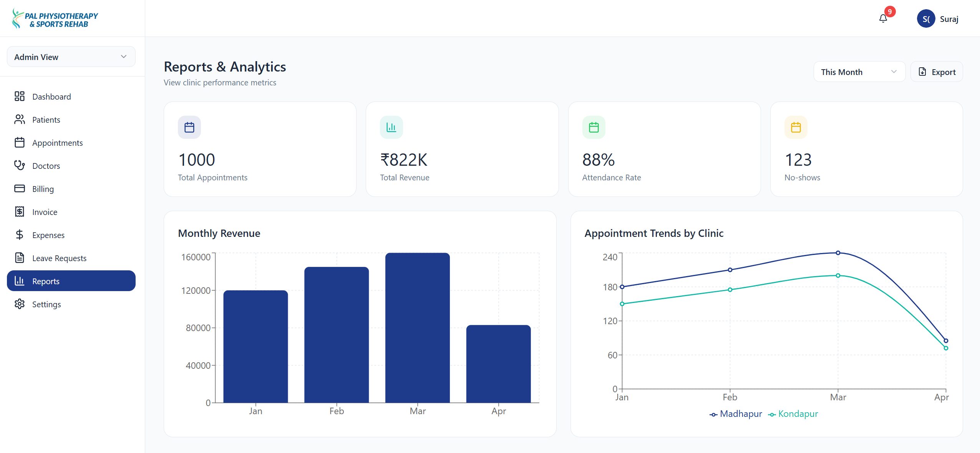
Task: Click the Total Revenue chart icon
Action: [391, 127]
